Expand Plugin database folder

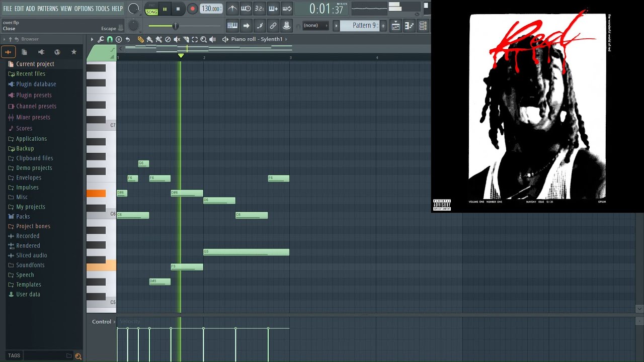[36, 84]
